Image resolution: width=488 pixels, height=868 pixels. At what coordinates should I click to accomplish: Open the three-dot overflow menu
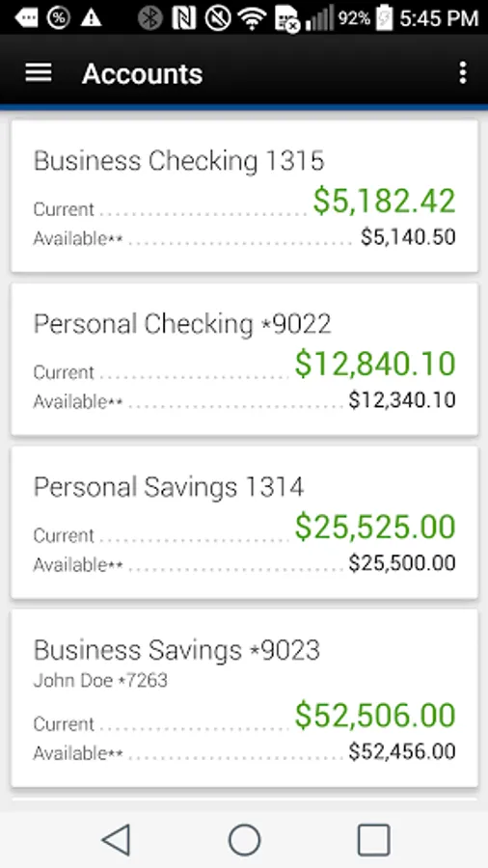point(463,72)
